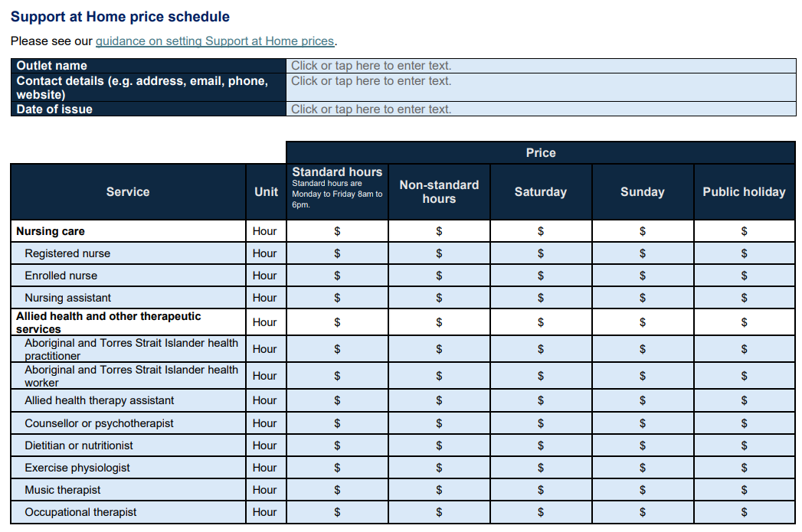Click the Unit cell for Registered nurse

point(265,253)
